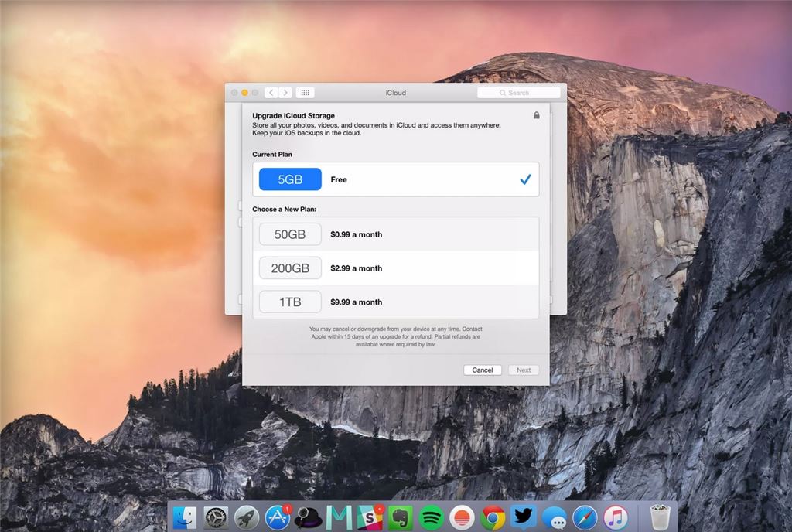Pick the 1TB plan option
This screenshot has width=792, height=532.
tap(395, 302)
